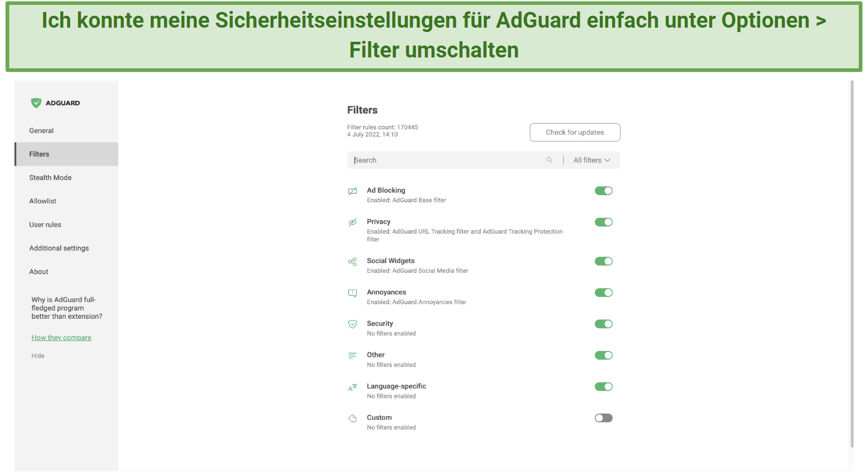The image size is (868, 475).
Task: Click Check for updates button
Action: tap(575, 132)
